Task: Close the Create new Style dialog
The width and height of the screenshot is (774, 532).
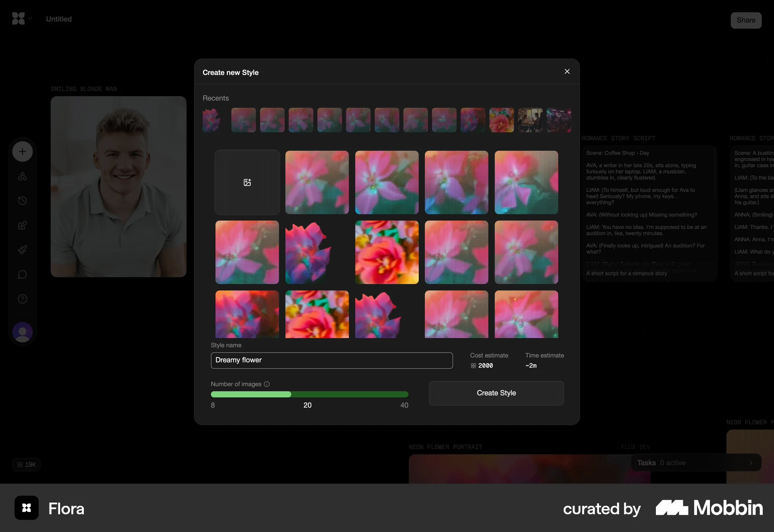Action: [x=567, y=71]
